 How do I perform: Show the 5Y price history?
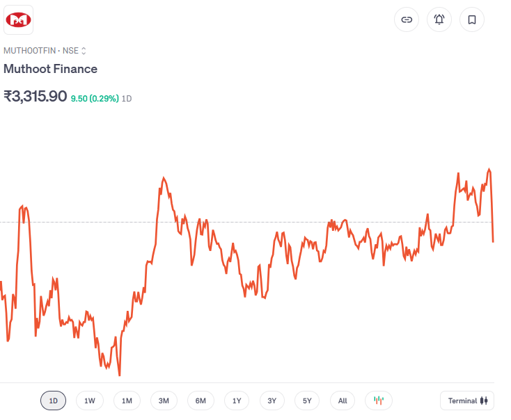click(x=307, y=401)
